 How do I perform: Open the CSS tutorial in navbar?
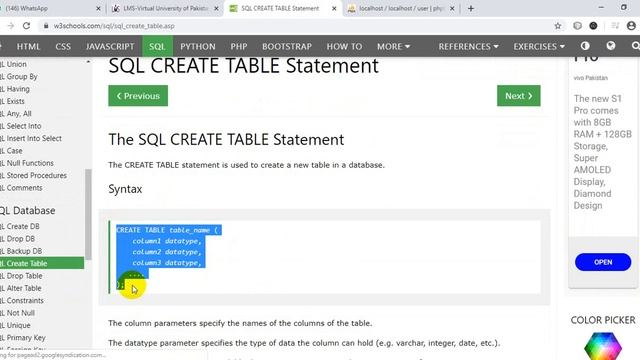pos(63,46)
